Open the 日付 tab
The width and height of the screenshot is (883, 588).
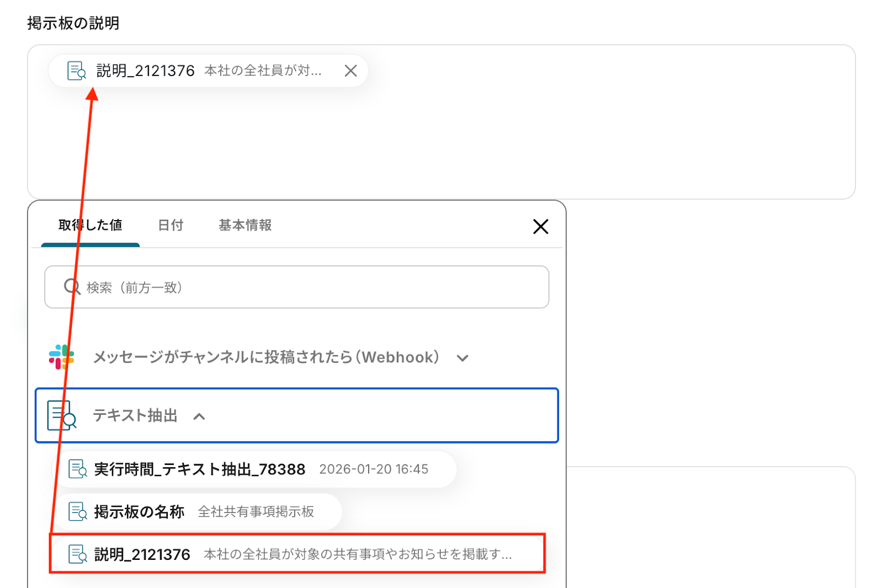tap(171, 225)
